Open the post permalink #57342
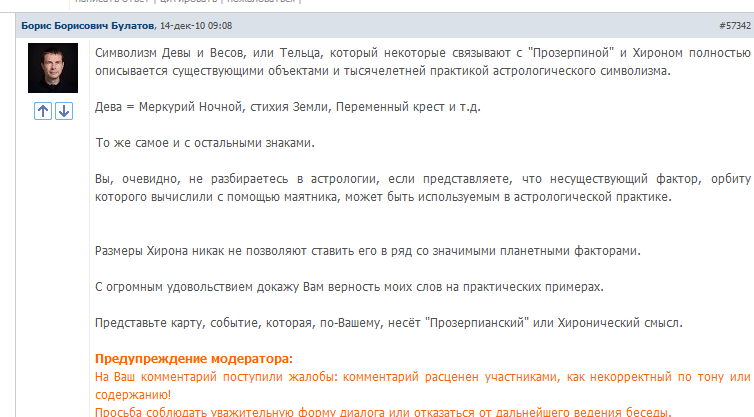The height and width of the screenshot is (417, 754). pos(733,24)
